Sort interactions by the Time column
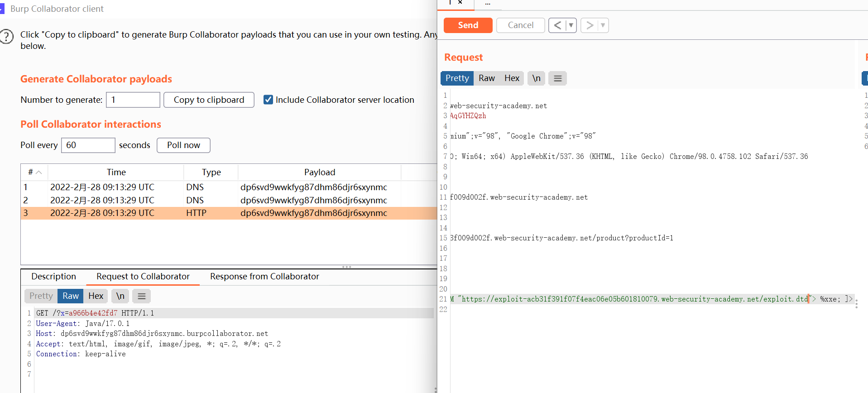868x393 pixels. 116,172
